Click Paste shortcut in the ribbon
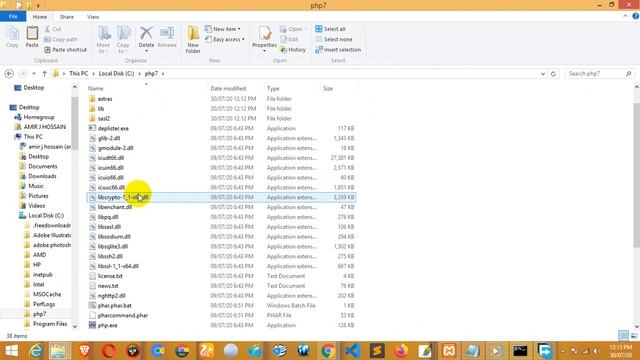The image size is (640, 360). (x=65, y=49)
